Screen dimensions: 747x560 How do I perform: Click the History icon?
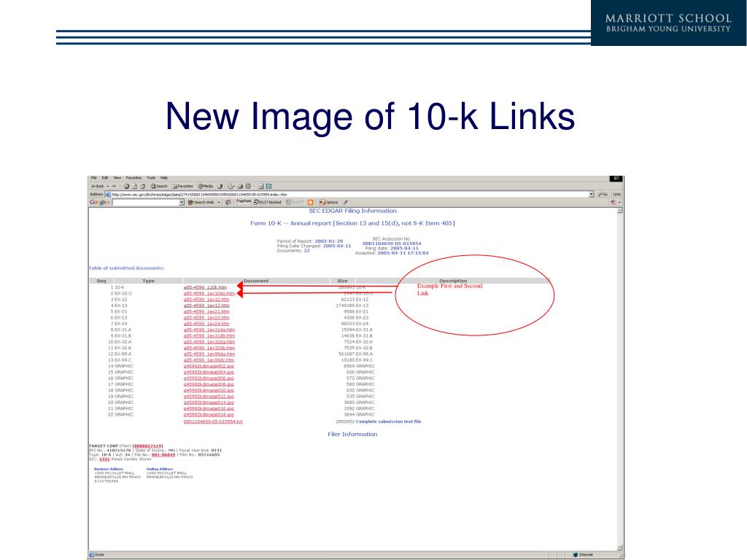tap(220, 186)
